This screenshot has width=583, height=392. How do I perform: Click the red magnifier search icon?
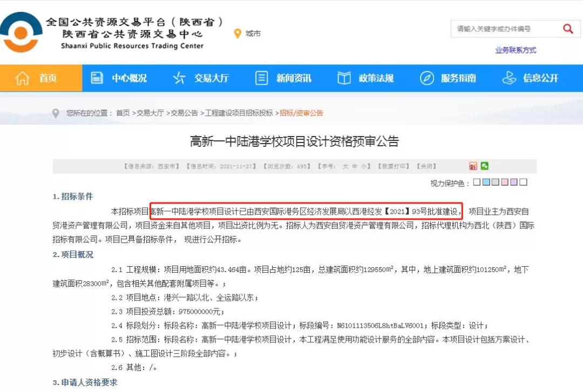568,29
